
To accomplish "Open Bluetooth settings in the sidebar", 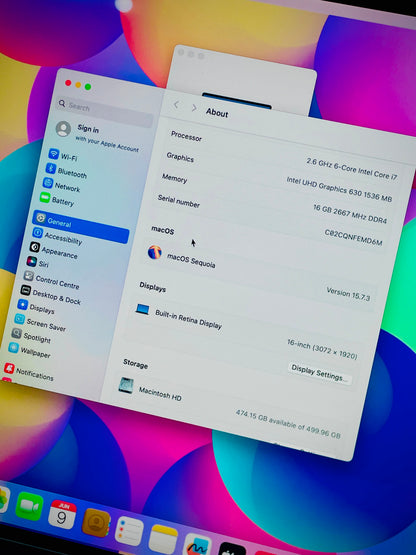I will point(66,171).
